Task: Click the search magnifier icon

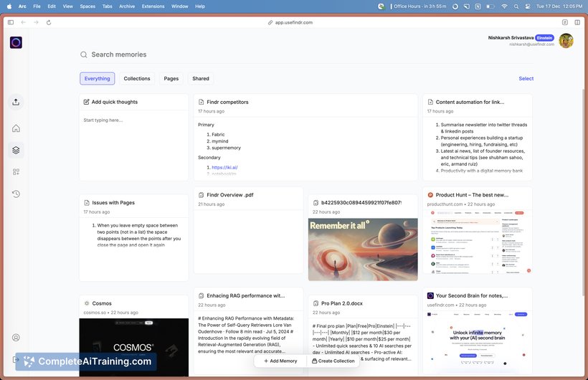Action: pyautogui.click(x=84, y=54)
